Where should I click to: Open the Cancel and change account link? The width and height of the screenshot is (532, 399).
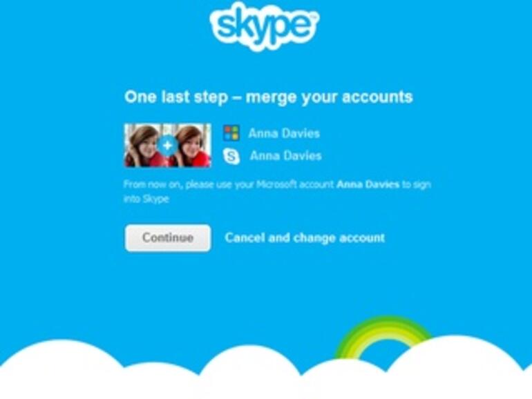tap(305, 237)
